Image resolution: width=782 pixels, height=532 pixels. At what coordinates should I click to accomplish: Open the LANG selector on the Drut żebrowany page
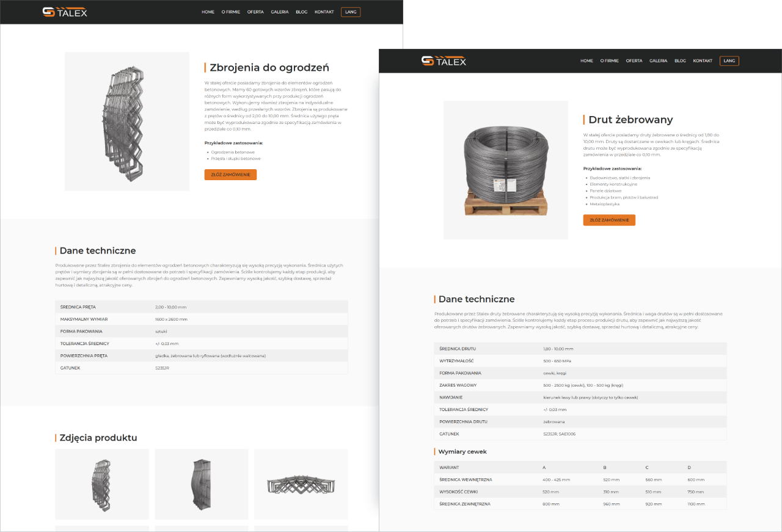[x=729, y=60]
